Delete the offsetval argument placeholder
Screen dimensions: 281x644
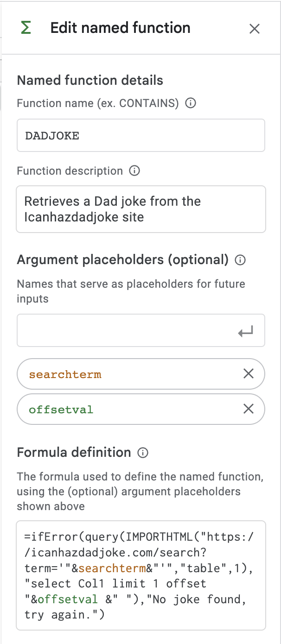(x=249, y=409)
